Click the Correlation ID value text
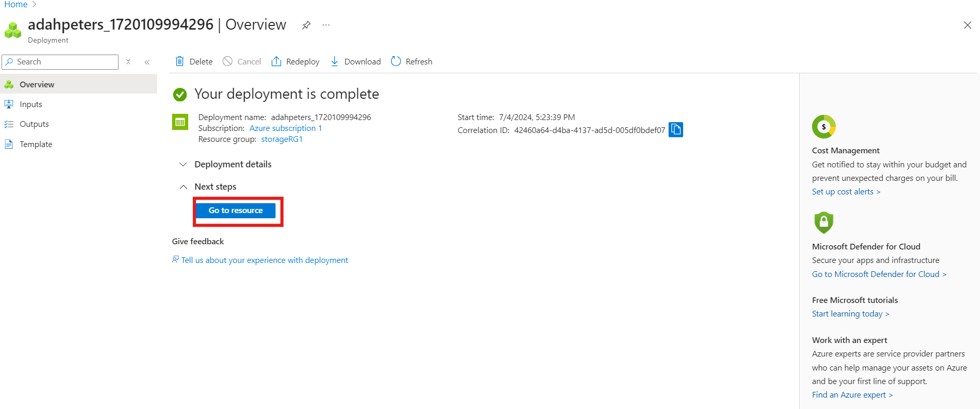This screenshot has width=980, height=409. click(590, 130)
